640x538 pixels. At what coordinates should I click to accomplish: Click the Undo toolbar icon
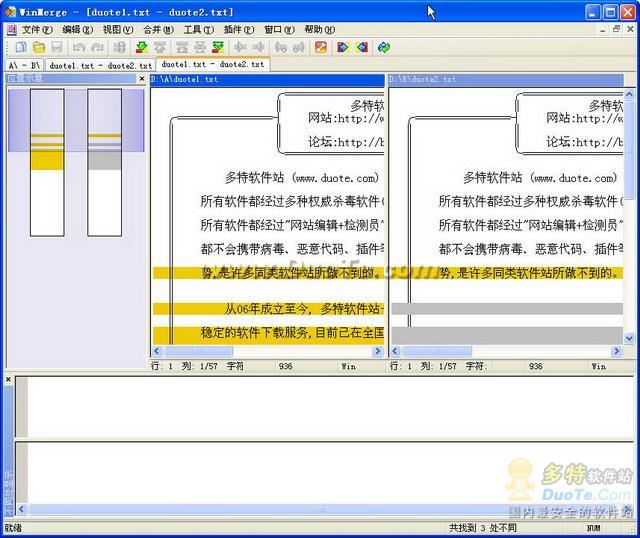(79, 47)
